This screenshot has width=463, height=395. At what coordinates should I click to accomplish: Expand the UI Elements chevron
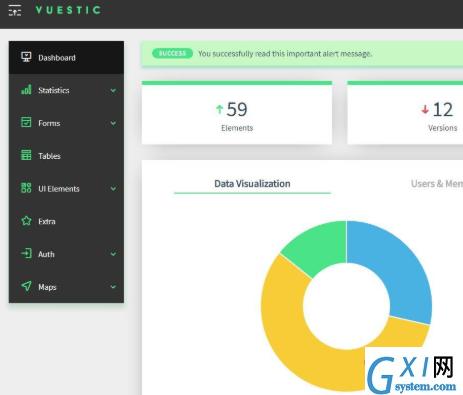point(113,189)
